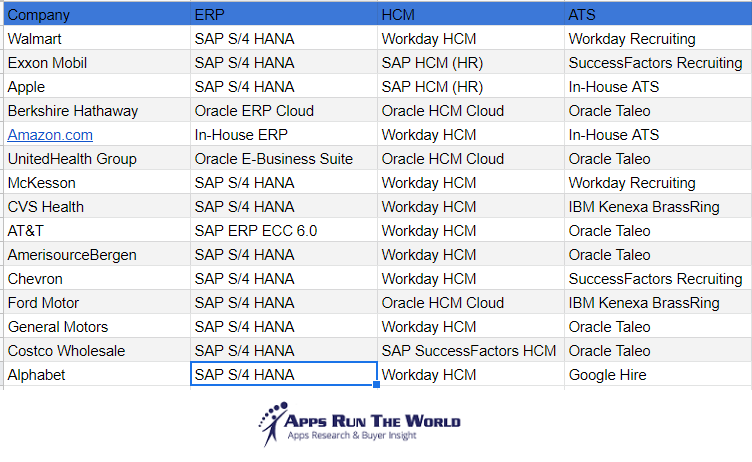Click the SAP SuccessFactors HCM cell
Screen dimensions: 752x462
point(471,350)
